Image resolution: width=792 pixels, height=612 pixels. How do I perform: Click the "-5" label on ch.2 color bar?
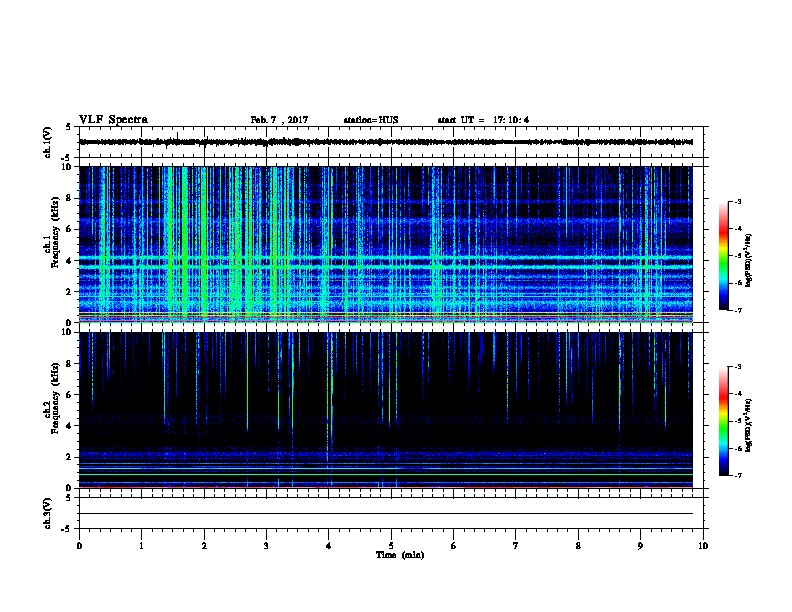(x=737, y=421)
